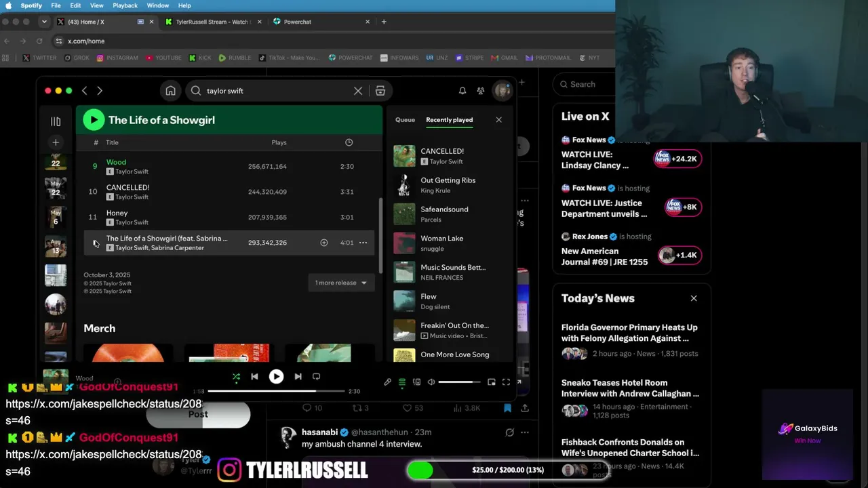The image size is (868, 488).
Task: Skip to the previous track
Action: (x=254, y=377)
